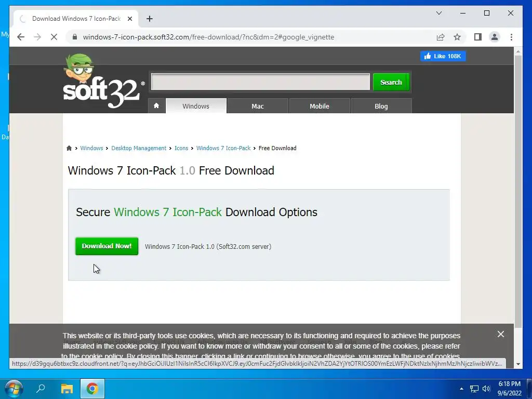Click the scrollbar up arrow
Image resolution: width=532 pixels, height=399 pixels.
click(518, 51)
